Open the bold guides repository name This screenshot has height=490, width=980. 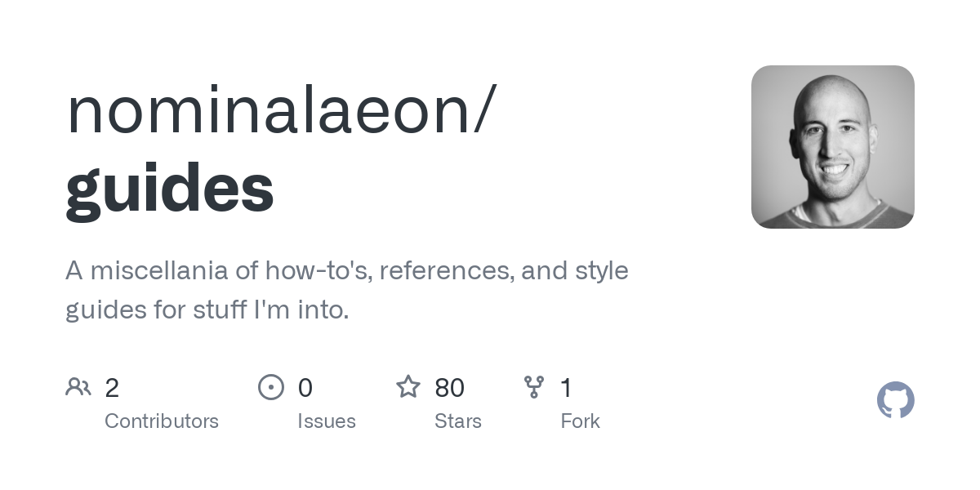[x=170, y=188]
